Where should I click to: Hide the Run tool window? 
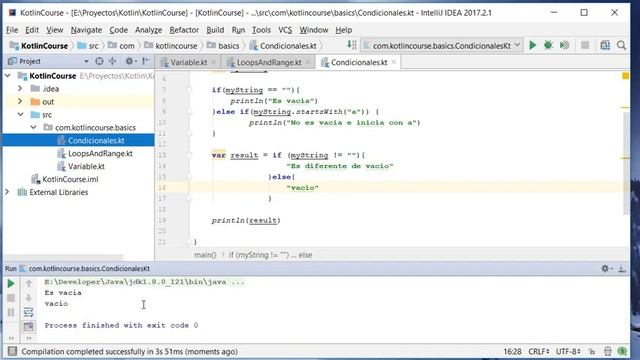[622, 268]
